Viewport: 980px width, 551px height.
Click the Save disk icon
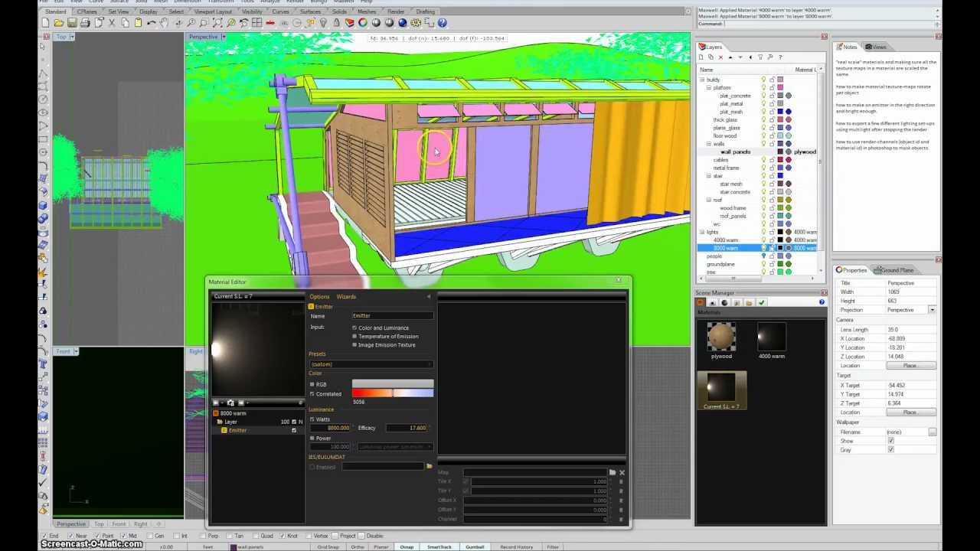click(72, 23)
